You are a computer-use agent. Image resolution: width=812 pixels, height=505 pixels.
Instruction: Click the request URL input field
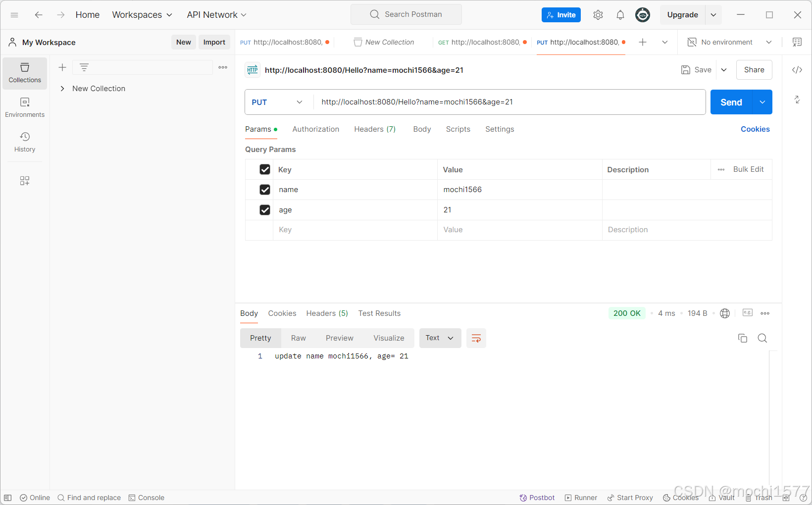point(509,102)
